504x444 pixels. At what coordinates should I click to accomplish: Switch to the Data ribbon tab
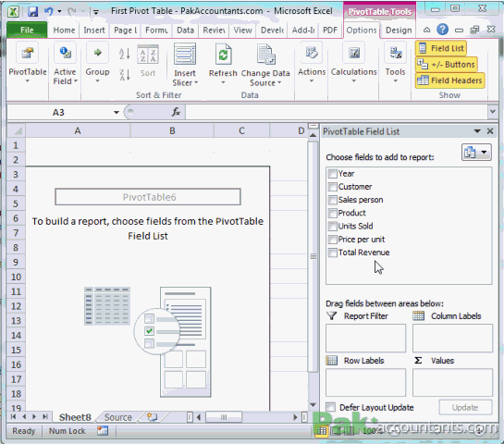(186, 31)
